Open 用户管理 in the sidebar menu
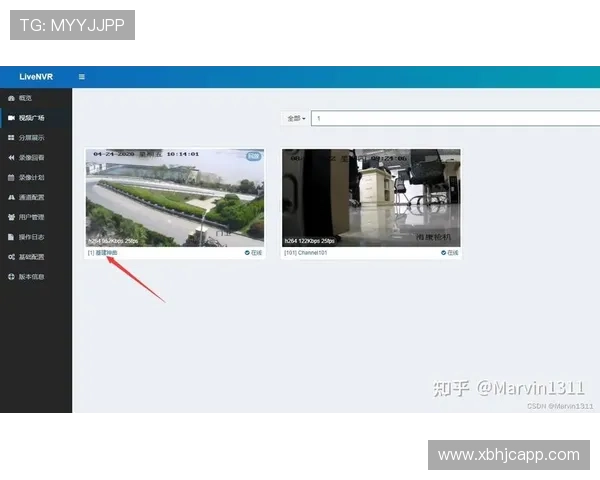Image resolution: width=600 pixels, height=480 pixels. 32,217
